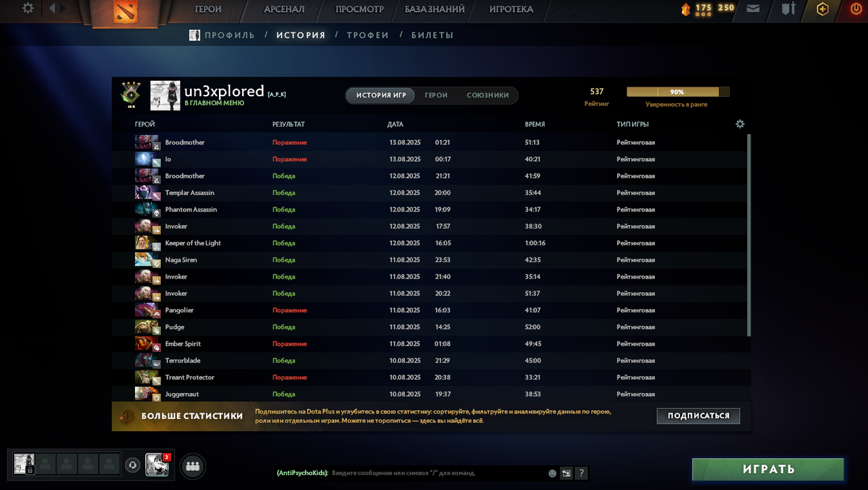Click the Keeper of the Light portrait icon

tap(146, 243)
